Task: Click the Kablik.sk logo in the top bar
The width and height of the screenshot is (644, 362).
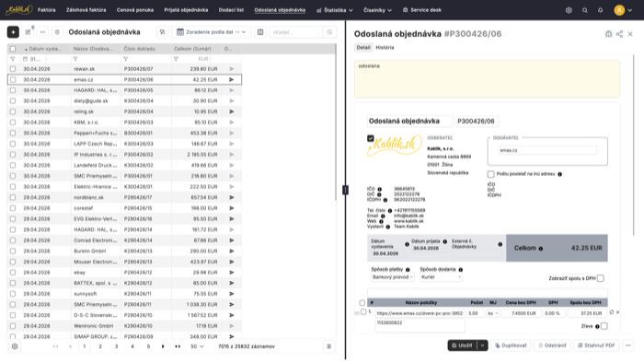Action: click(x=19, y=10)
